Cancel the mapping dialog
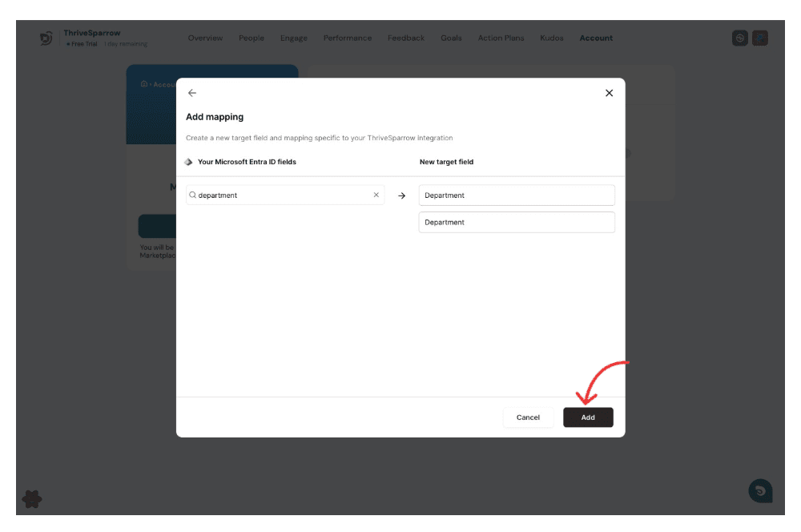801x532 pixels. (528, 417)
